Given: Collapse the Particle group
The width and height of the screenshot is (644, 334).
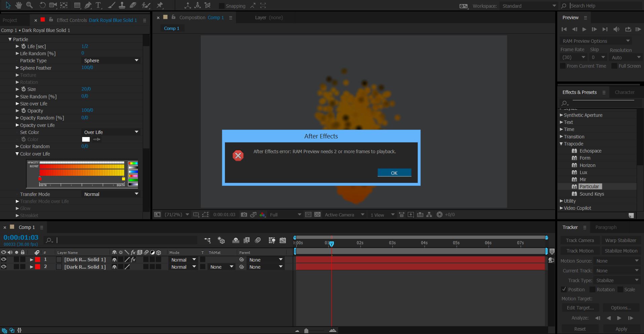Looking at the screenshot, I should tap(10, 39).
